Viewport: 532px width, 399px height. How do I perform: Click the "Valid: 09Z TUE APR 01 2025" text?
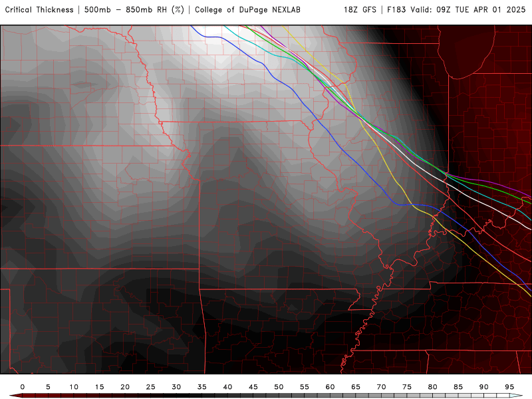point(468,10)
